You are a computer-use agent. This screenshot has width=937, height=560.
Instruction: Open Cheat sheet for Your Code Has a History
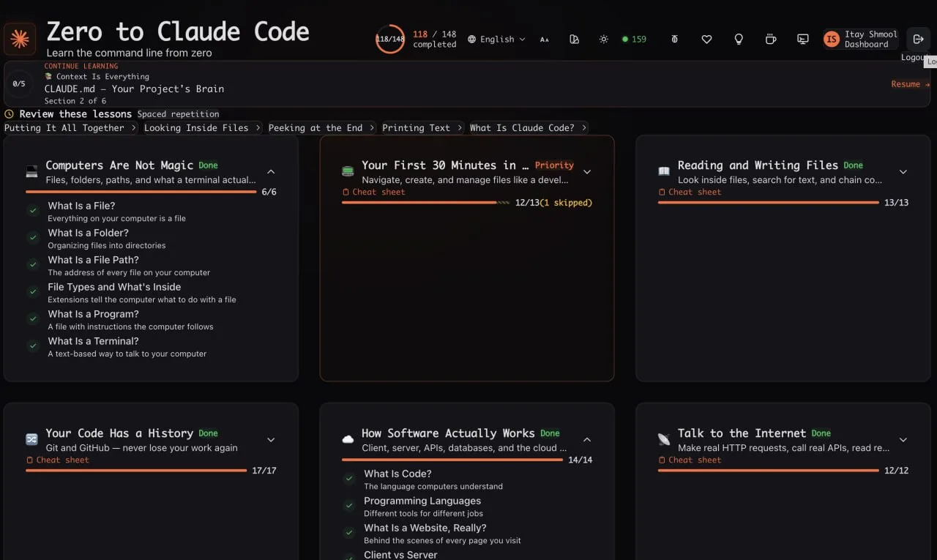57,460
